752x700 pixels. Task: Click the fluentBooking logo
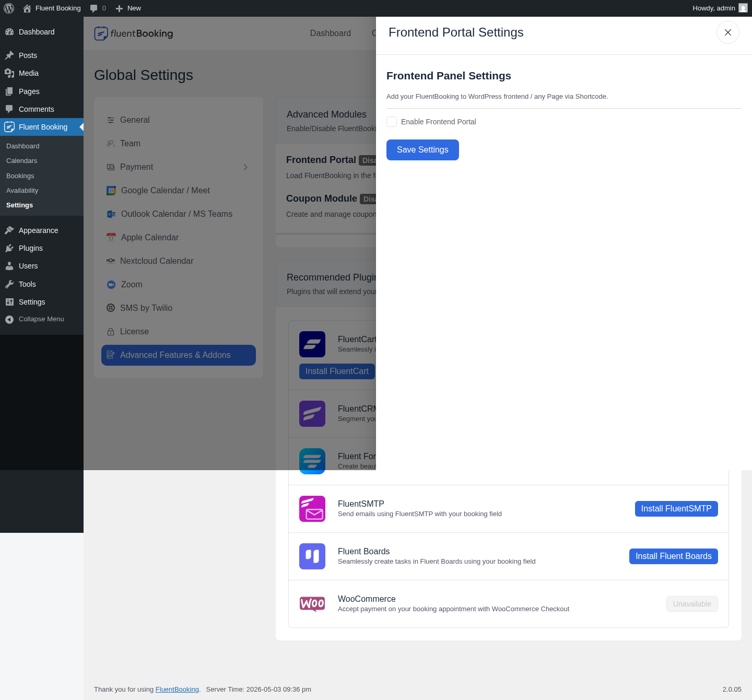(x=134, y=33)
